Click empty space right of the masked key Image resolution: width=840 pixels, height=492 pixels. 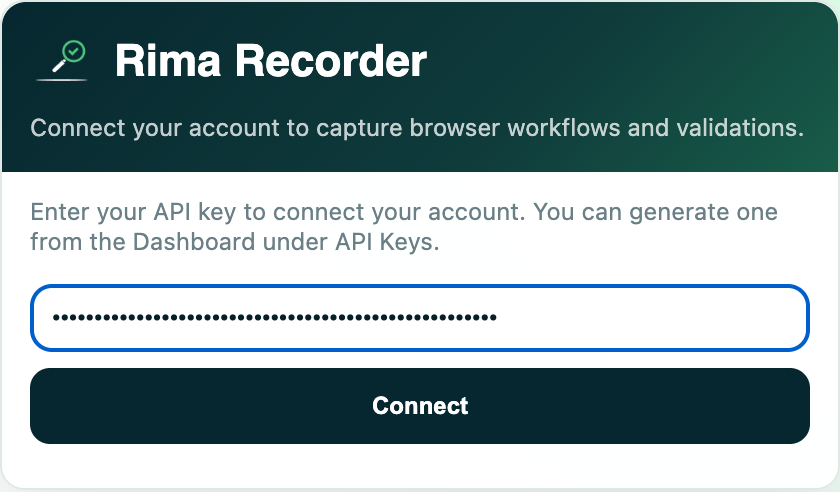point(648,318)
